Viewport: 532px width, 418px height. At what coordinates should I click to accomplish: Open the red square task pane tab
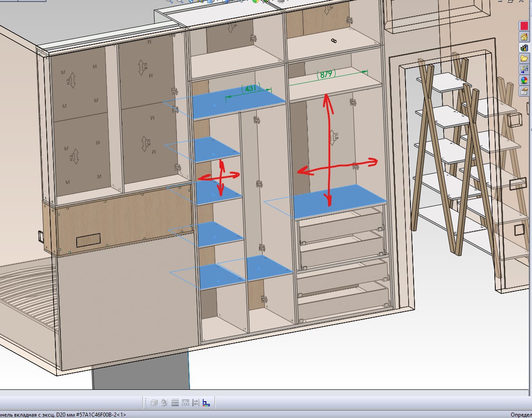(524, 26)
